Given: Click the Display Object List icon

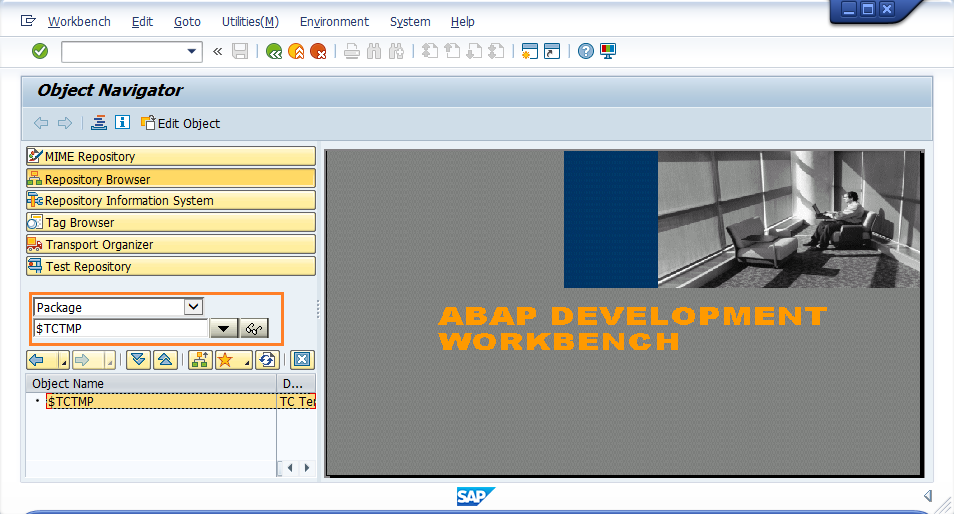Looking at the screenshot, I should [99, 123].
